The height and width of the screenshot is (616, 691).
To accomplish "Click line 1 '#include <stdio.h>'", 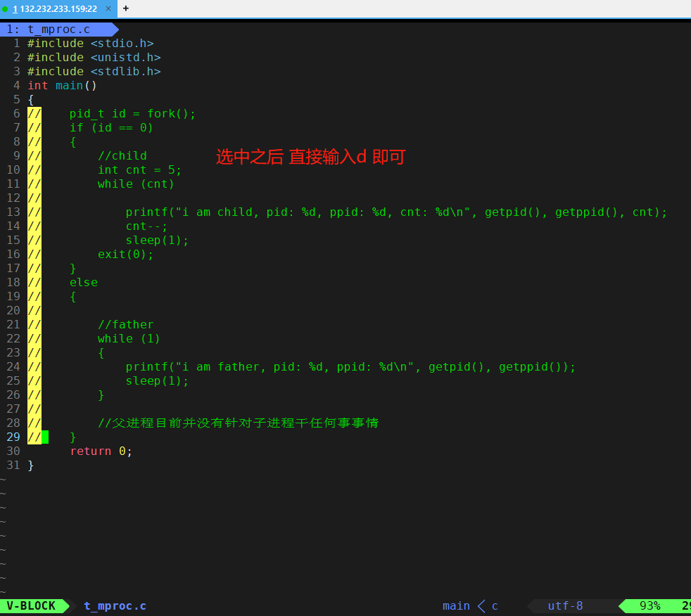I will [90, 43].
